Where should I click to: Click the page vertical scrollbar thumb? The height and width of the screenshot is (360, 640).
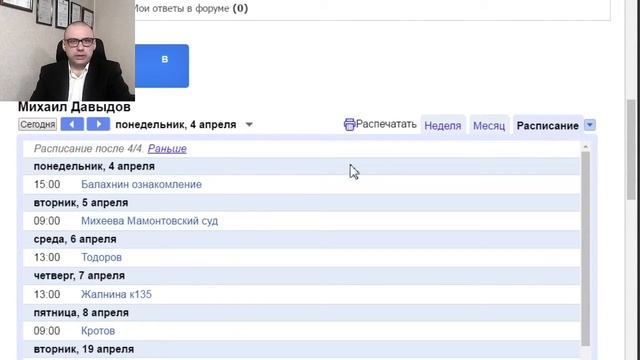click(x=632, y=149)
